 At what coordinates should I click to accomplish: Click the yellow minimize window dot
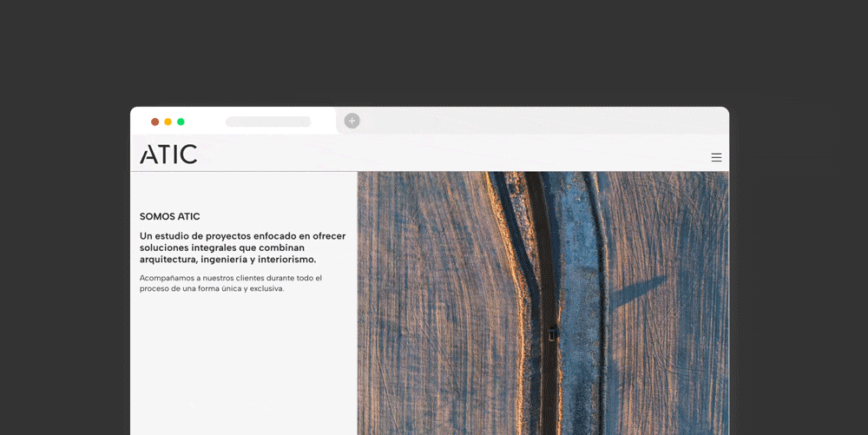(x=168, y=122)
